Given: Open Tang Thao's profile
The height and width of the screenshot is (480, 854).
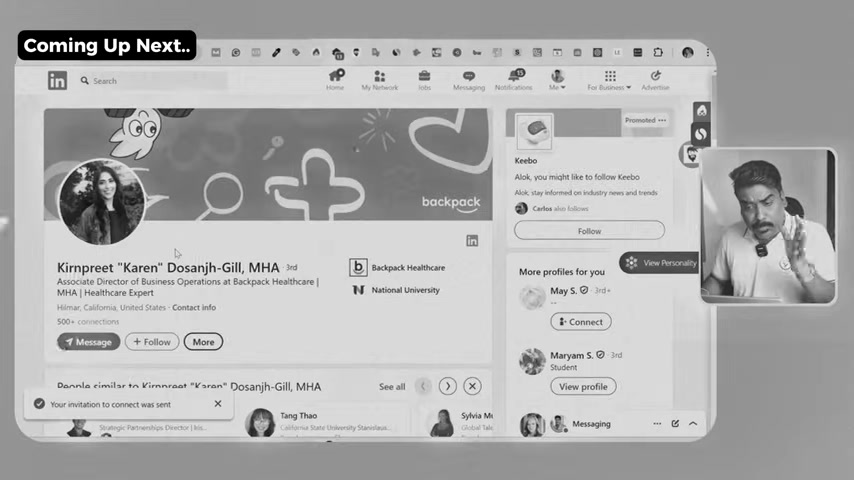Looking at the screenshot, I should pyautogui.click(x=298, y=415).
